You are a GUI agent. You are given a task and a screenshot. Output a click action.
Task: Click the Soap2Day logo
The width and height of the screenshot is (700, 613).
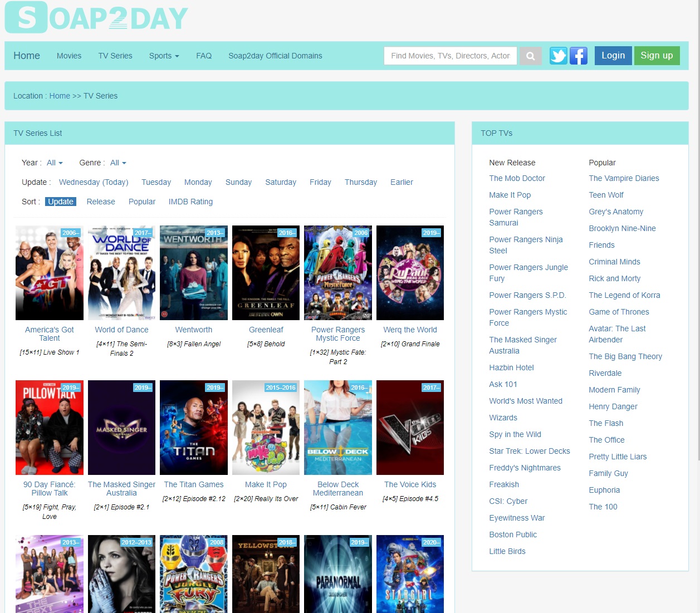pos(97,18)
